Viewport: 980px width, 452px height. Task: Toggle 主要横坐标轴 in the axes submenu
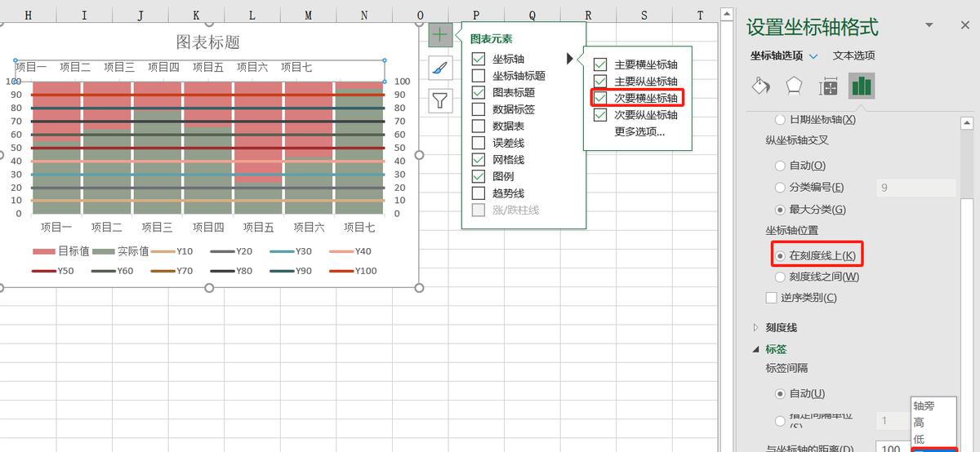600,64
